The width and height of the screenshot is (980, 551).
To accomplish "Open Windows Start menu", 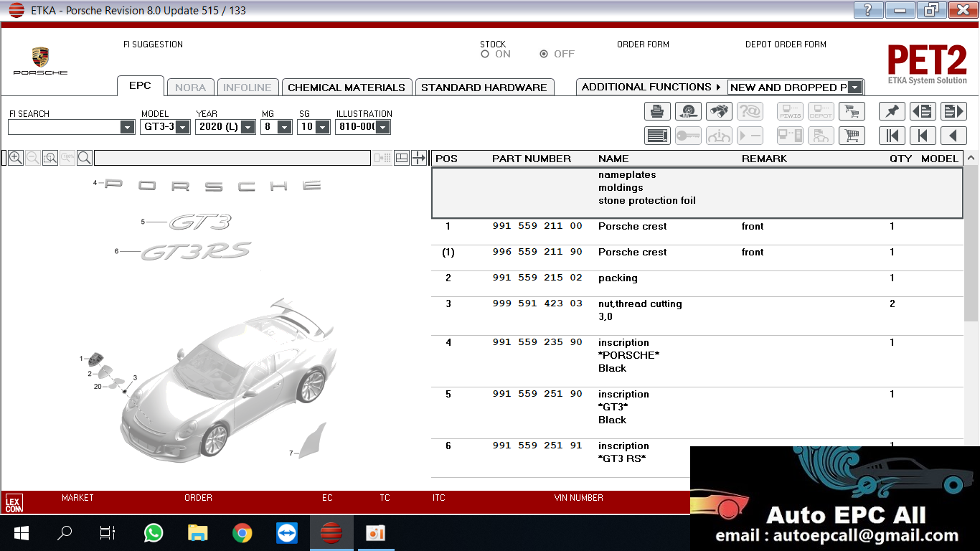I will click(x=22, y=533).
